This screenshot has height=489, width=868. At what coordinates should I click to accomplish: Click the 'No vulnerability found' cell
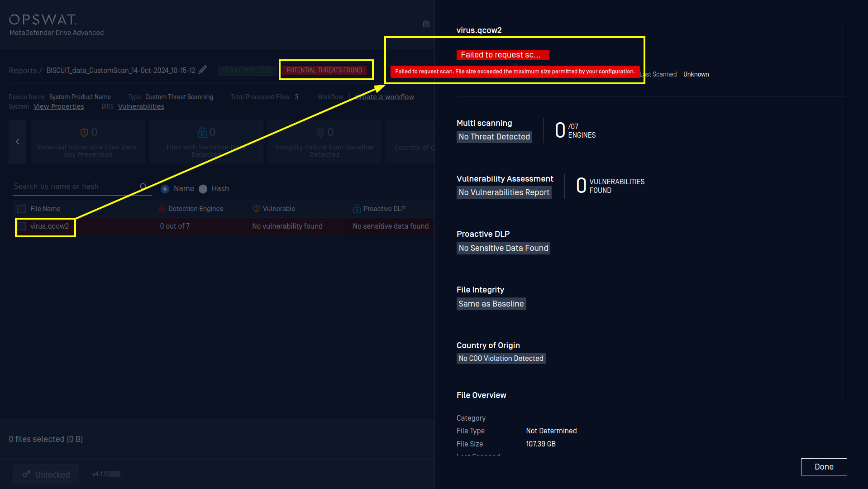pyautogui.click(x=287, y=226)
